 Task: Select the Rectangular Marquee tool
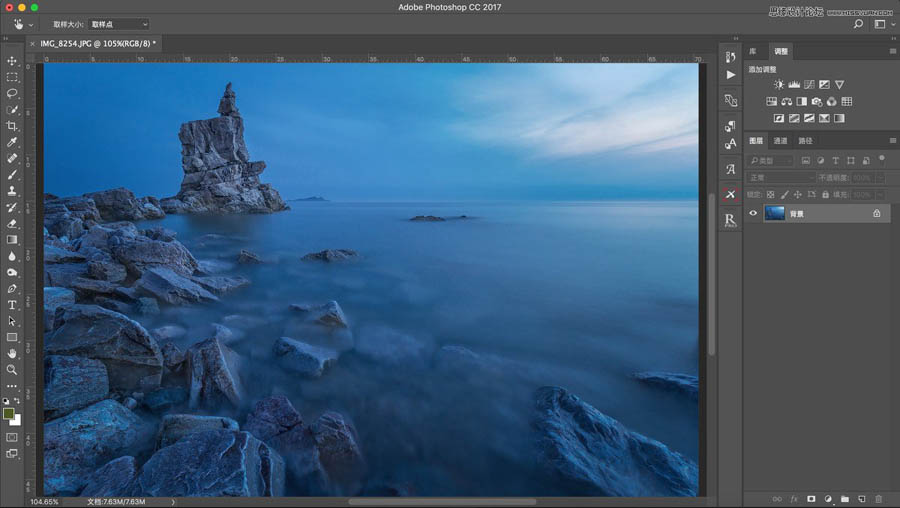click(11, 77)
